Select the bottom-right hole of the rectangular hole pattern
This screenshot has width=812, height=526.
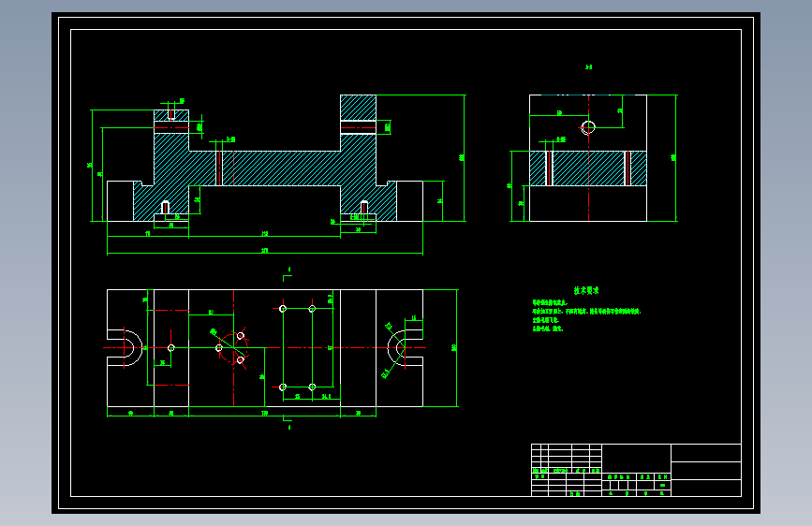click(x=312, y=387)
